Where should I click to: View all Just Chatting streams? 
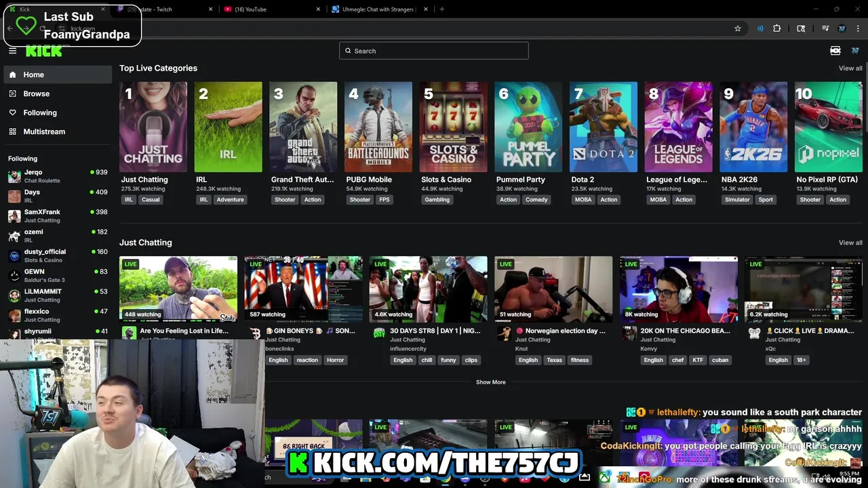(850, 243)
